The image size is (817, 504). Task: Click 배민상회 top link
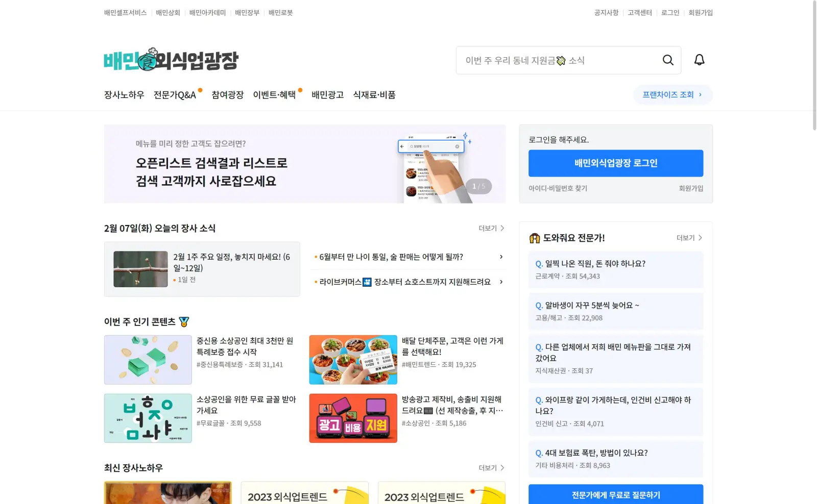(168, 13)
